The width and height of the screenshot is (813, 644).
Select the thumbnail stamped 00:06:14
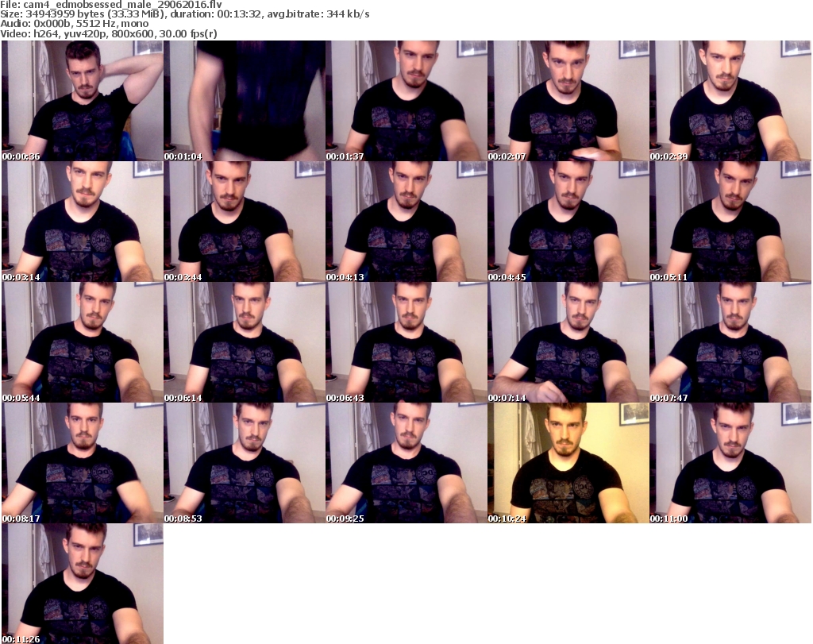pyautogui.click(x=245, y=342)
